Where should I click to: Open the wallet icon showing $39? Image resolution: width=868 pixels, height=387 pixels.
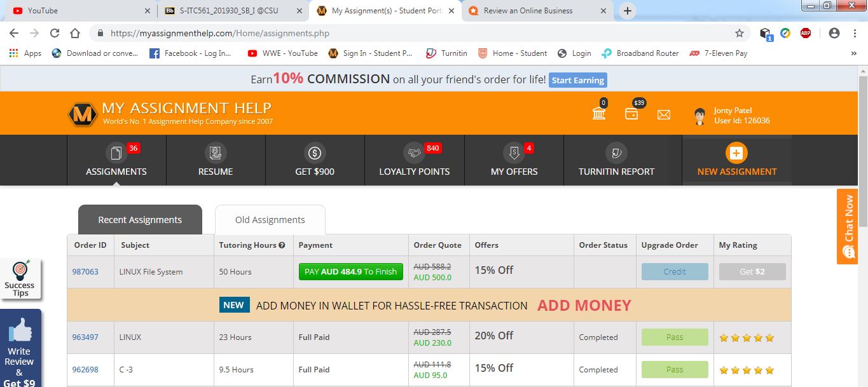coord(631,113)
